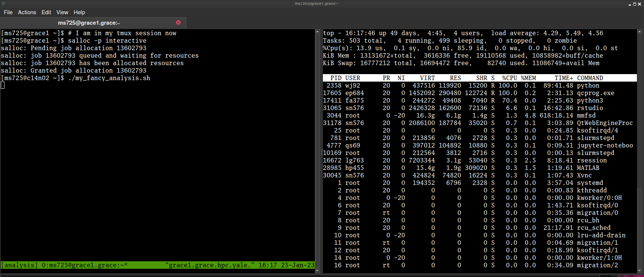Click the rsession process row
This screenshot has width=644, height=277.
pyautogui.click(x=480, y=160)
